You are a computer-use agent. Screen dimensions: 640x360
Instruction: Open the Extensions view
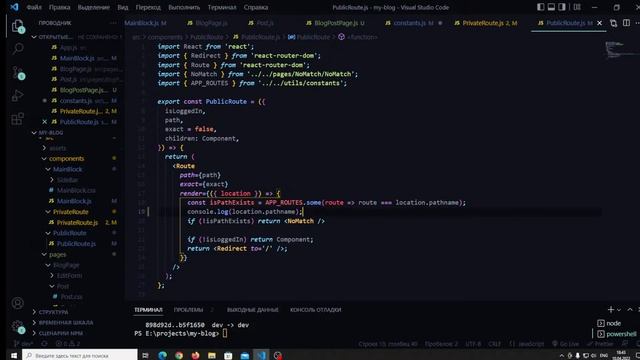[x=17, y=119]
